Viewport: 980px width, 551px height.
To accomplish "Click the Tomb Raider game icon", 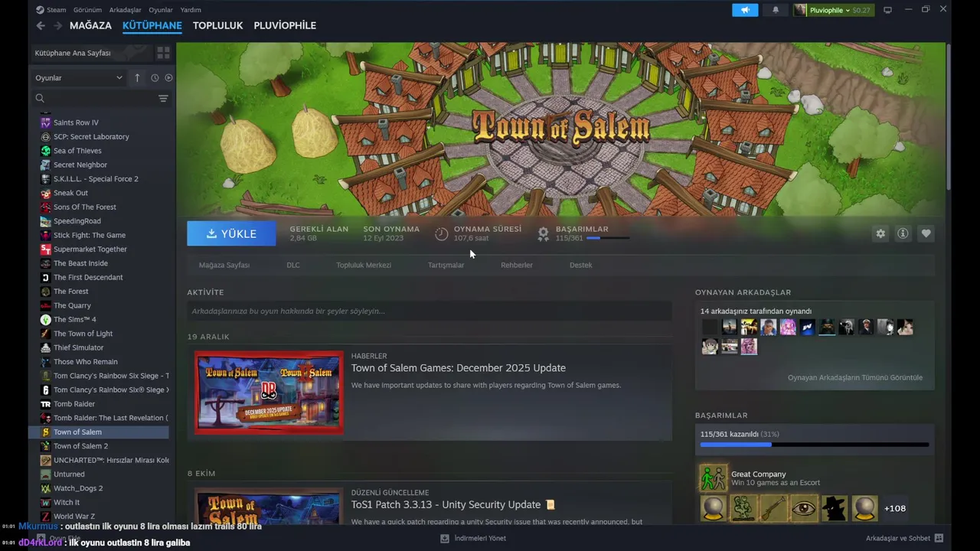I will pos(45,404).
